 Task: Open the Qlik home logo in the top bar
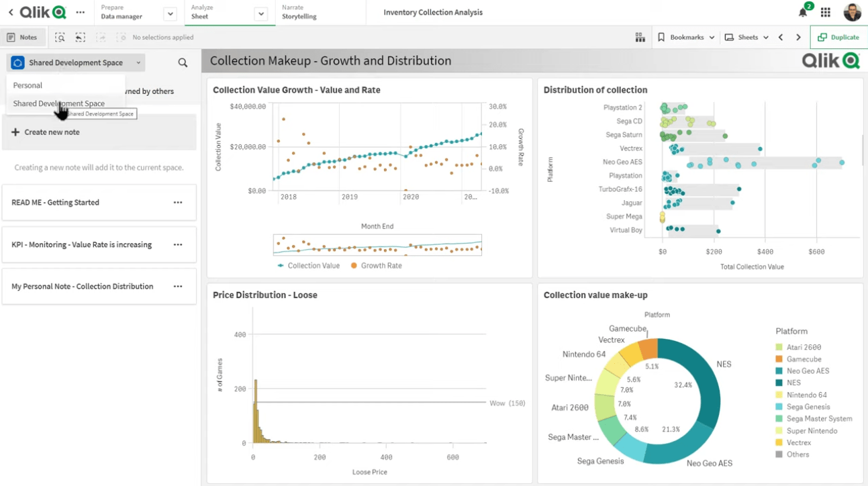click(43, 12)
